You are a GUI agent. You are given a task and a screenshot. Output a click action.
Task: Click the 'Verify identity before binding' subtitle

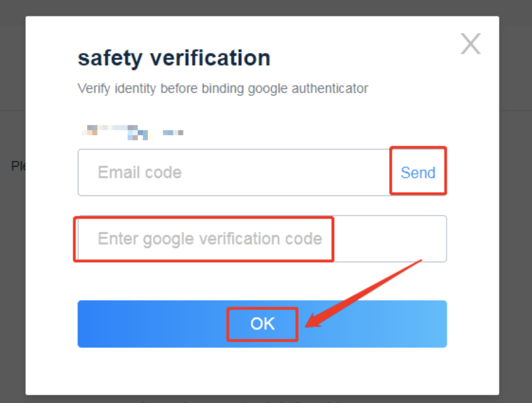[222, 88]
